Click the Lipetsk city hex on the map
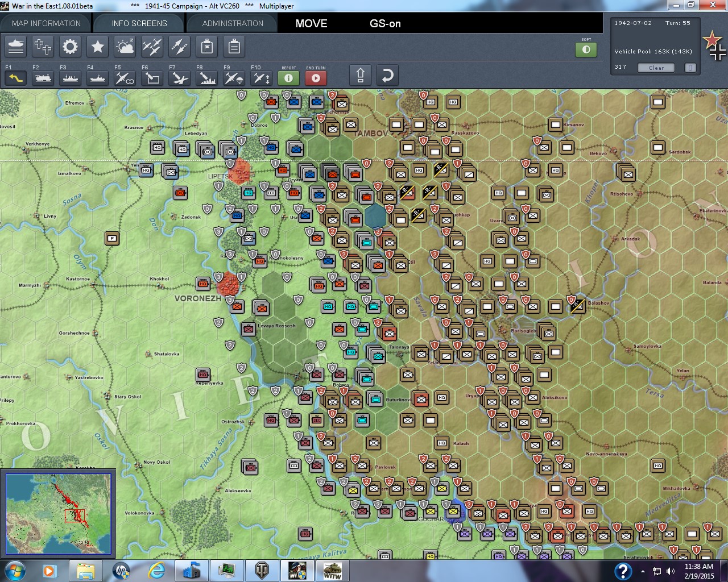This screenshot has height=582, width=728. pos(239,171)
